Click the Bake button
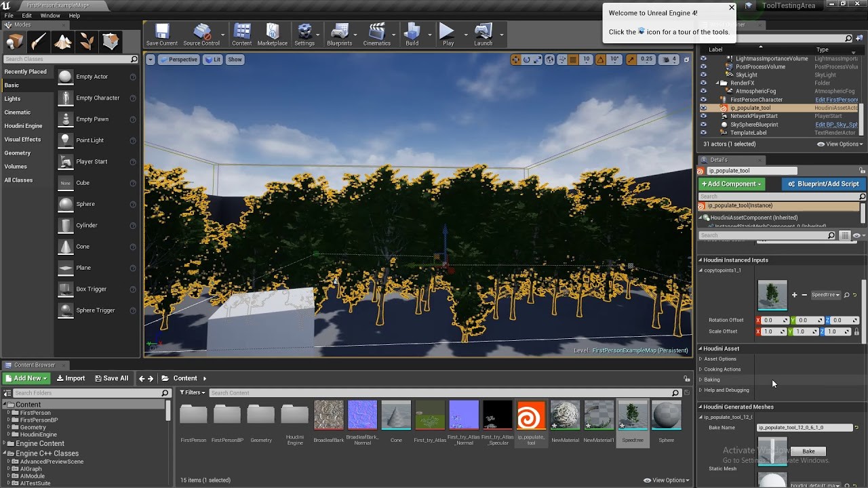 pos(808,451)
